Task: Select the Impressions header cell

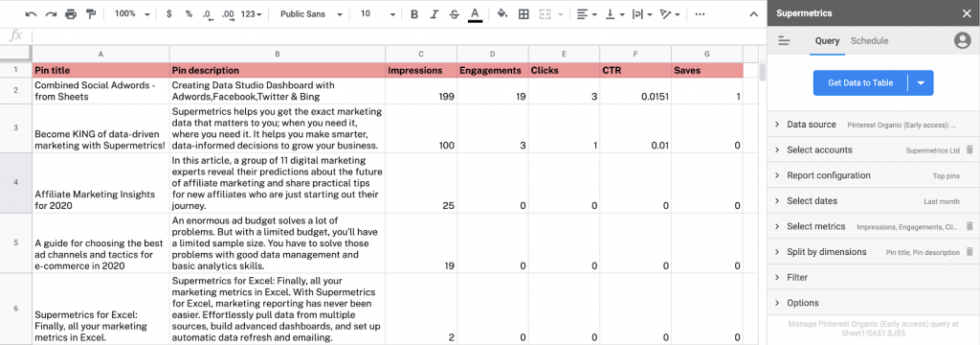Action: [421, 70]
